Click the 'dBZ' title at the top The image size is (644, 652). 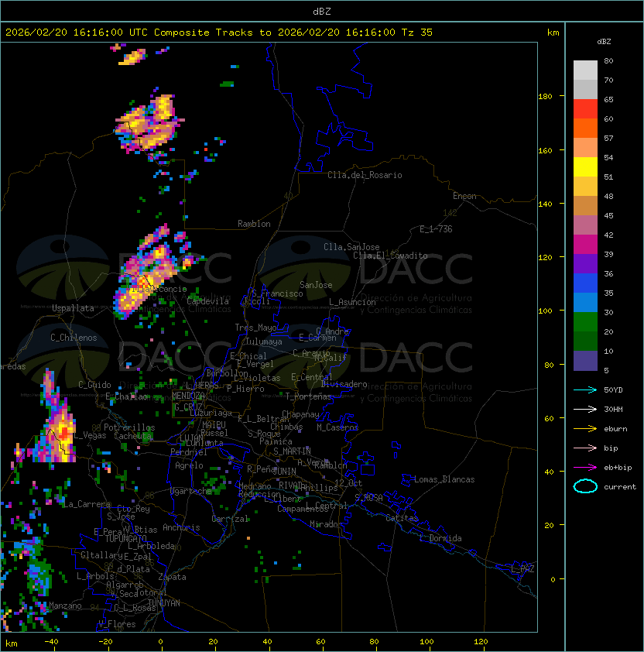[322, 11]
